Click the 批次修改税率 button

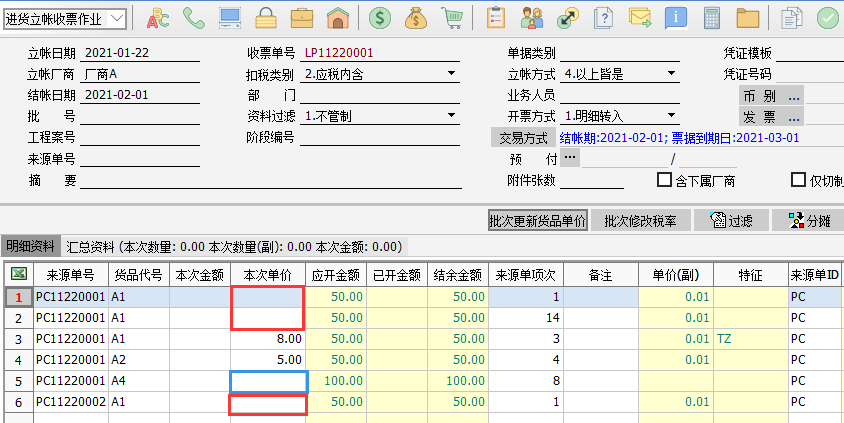(x=640, y=221)
